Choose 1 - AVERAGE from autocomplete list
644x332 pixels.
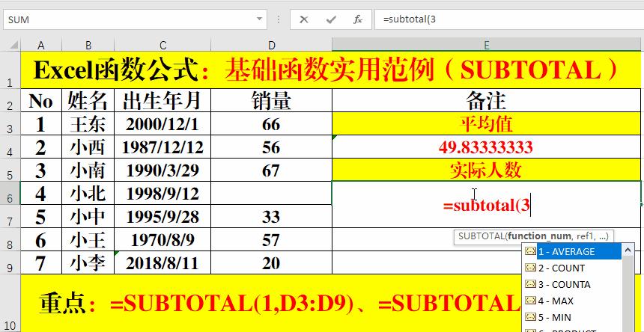click(x=574, y=251)
